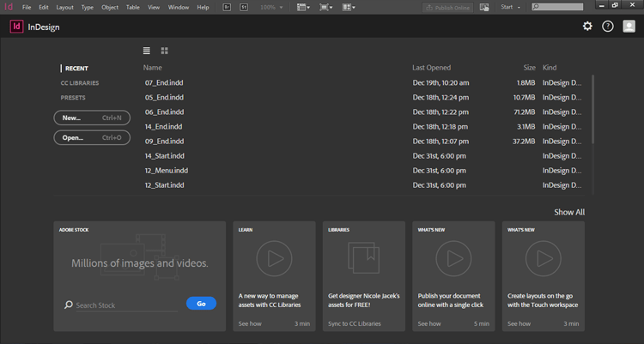Open help via the question mark icon

608,27
